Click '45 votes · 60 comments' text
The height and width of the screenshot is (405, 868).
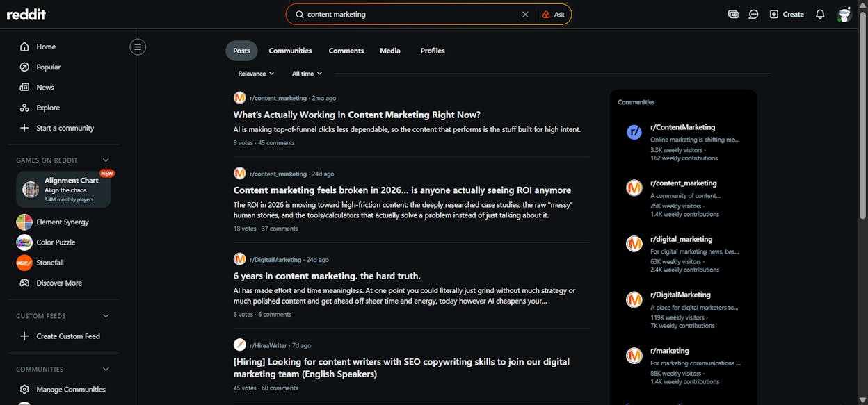[x=266, y=388]
